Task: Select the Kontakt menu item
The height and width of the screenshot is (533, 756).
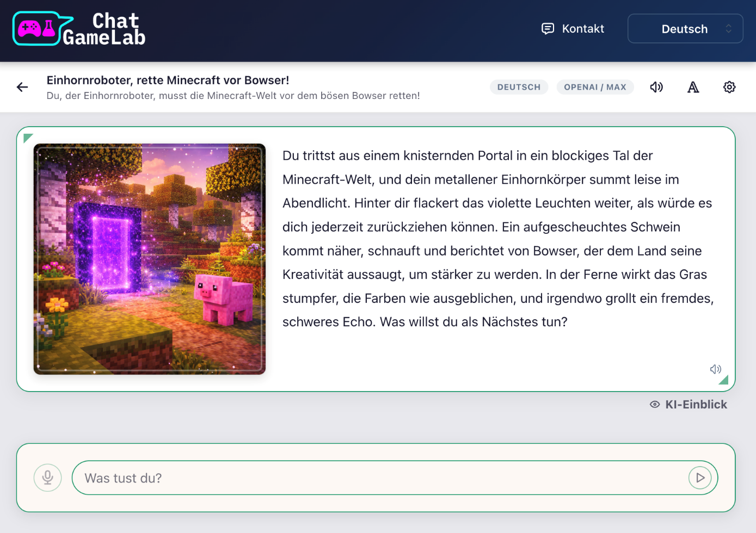Action: [x=583, y=28]
